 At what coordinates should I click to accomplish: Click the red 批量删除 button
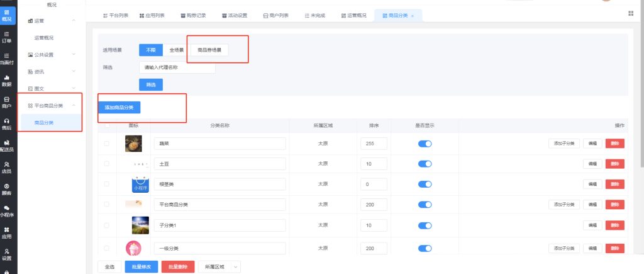177,267
